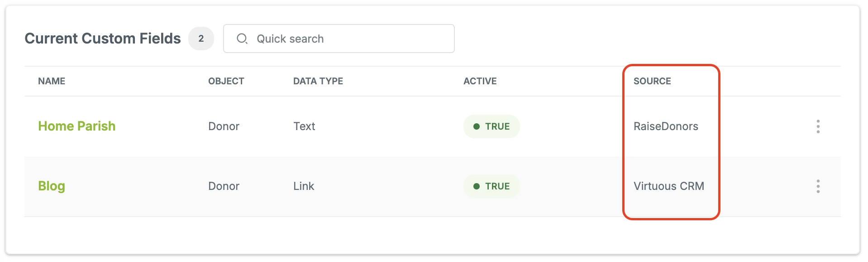Viewport: 868px width, 262px height.
Task: Click the Current Custom Fields heading
Action: tap(103, 39)
